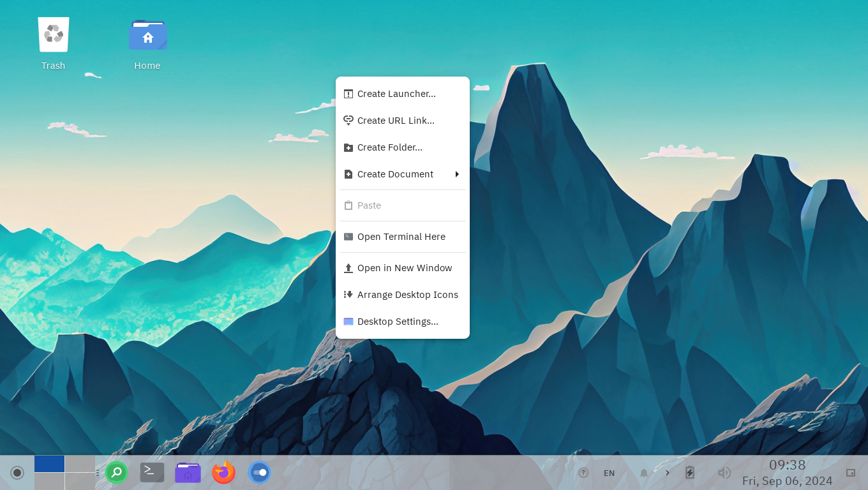The height and width of the screenshot is (490, 868).
Task: Open the blue Settings toggle app icon
Action: pos(259,472)
